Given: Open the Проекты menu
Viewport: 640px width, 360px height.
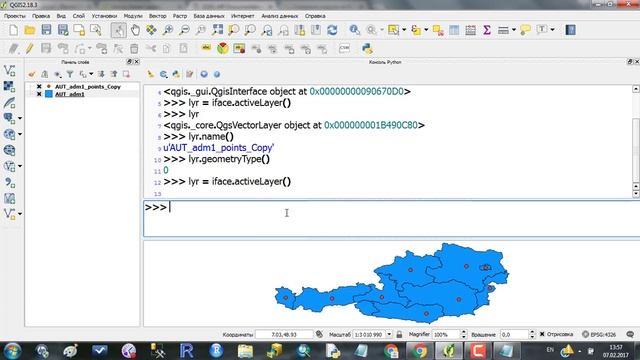Looking at the screenshot, I should pyautogui.click(x=15, y=16).
